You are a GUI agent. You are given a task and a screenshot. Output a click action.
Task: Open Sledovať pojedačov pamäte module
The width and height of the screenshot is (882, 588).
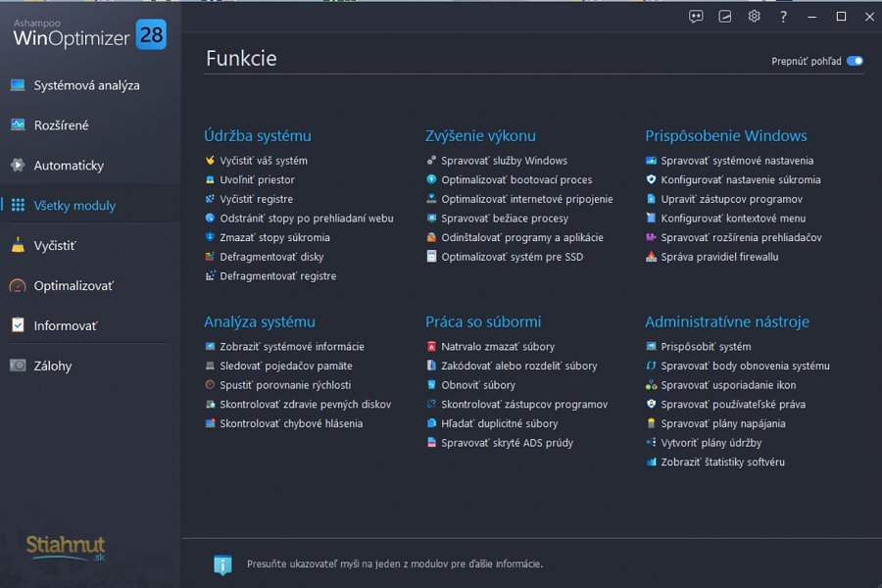[286, 366]
